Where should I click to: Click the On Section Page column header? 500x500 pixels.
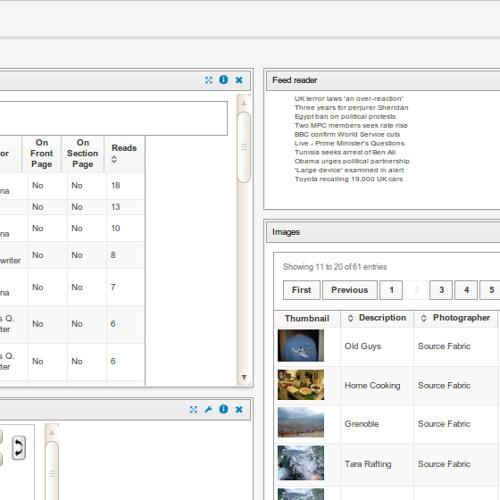(x=83, y=153)
